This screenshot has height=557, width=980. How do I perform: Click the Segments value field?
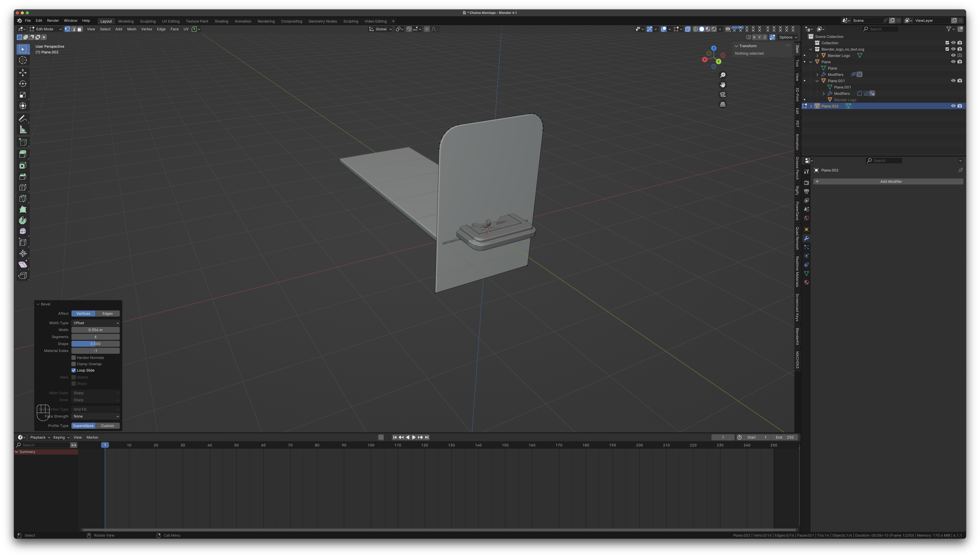[x=96, y=337]
